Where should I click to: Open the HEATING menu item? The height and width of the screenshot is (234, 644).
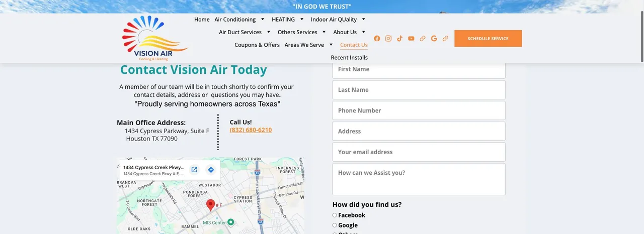click(283, 20)
